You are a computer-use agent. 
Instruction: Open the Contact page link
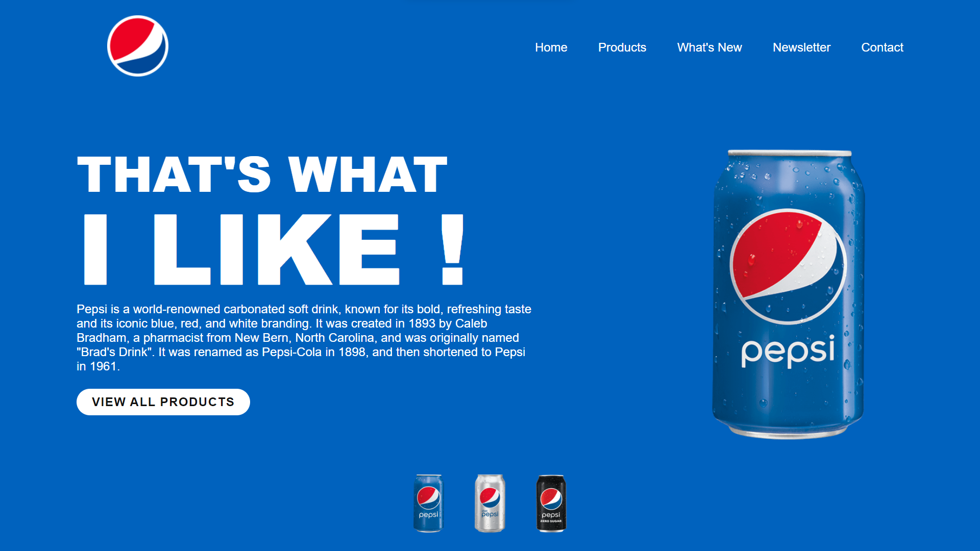pos(882,47)
